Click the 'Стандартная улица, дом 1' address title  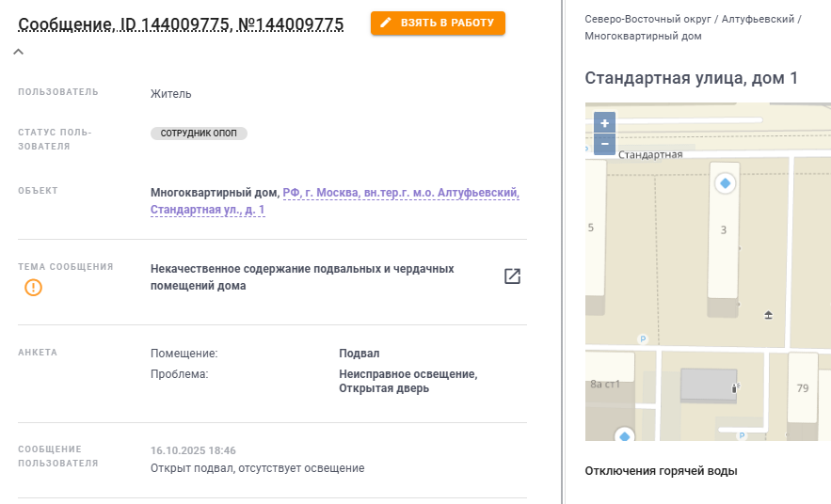[x=692, y=78]
